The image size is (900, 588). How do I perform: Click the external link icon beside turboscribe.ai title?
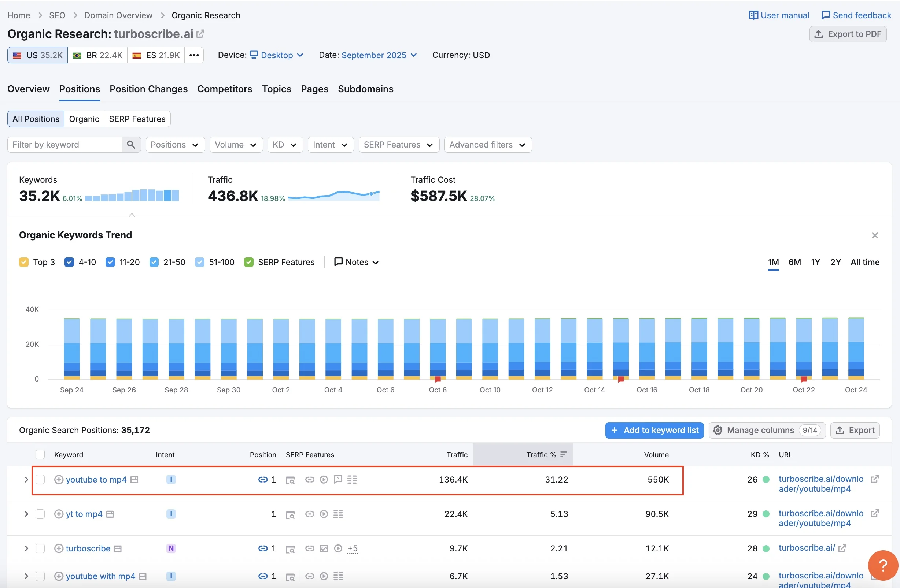(x=200, y=34)
